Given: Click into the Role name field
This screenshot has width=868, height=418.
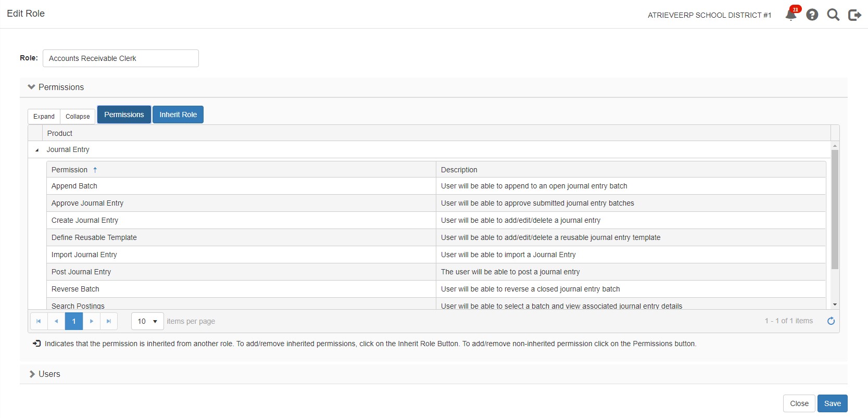Looking at the screenshot, I should tap(120, 58).
